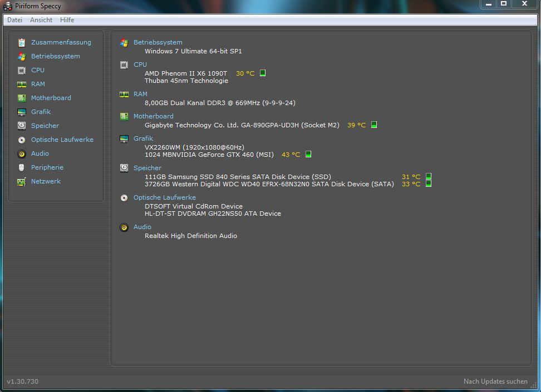Viewport: 541px width, 392px height.
Task: Select Betriebssystem in the sidebar
Action: pyautogui.click(x=56, y=56)
